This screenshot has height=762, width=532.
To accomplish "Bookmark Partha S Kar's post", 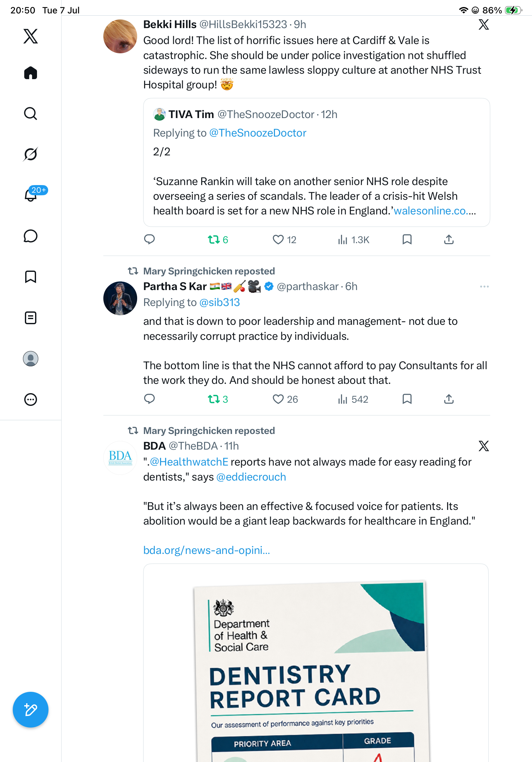I will click(407, 399).
